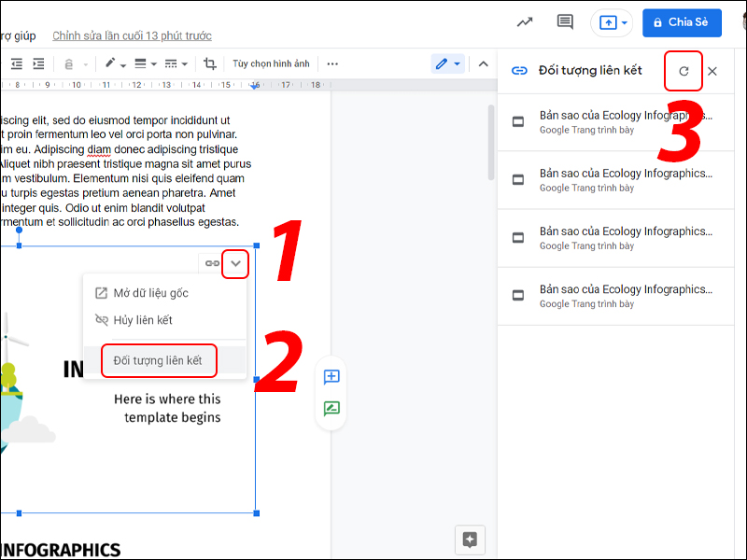
Task: Click the rotation handle above the image
Action: [19, 230]
